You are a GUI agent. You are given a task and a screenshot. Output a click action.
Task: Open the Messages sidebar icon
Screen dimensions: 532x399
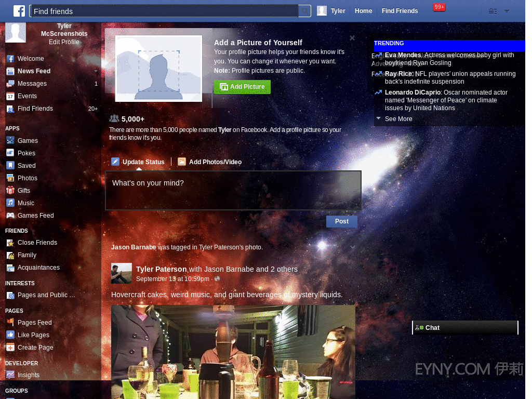pyautogui.click(x=10, y=84)
